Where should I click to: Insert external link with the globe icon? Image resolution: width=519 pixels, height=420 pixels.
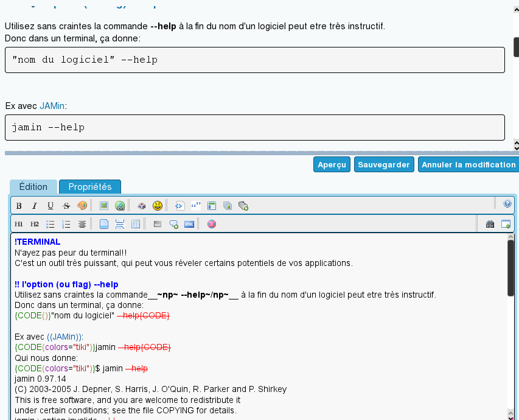coord(120,206)
